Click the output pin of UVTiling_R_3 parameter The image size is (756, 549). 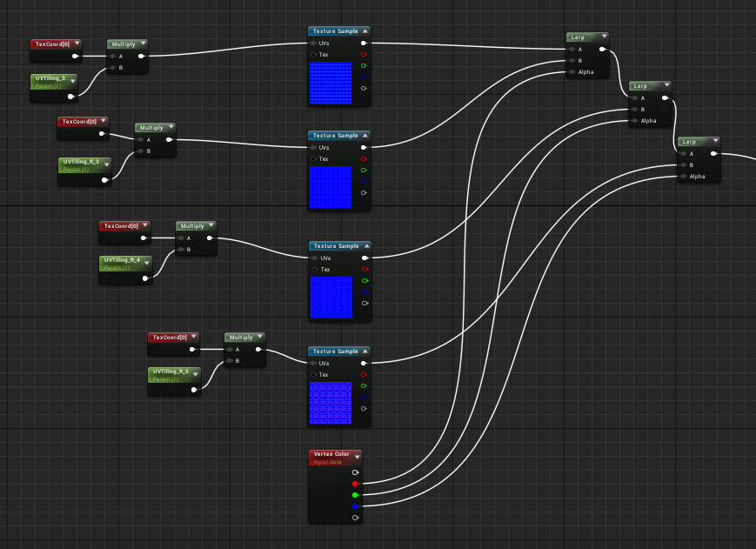(104, 180)
